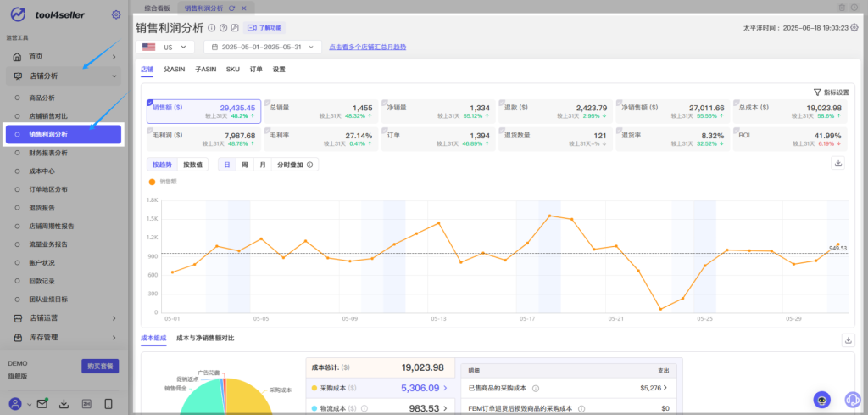Image resolution: width=868 pixels, height=415 pixels.
Task: Open 点击查看多个店铺汇总月趋势 link
Action: tap(368, 47)
